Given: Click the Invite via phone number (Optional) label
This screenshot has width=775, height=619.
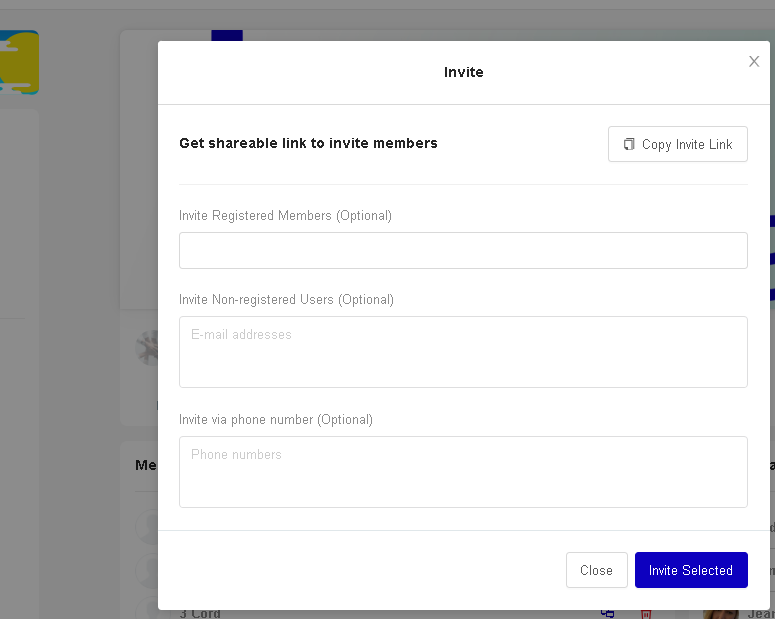Looking at the screenshot, I should click(276, 419).
